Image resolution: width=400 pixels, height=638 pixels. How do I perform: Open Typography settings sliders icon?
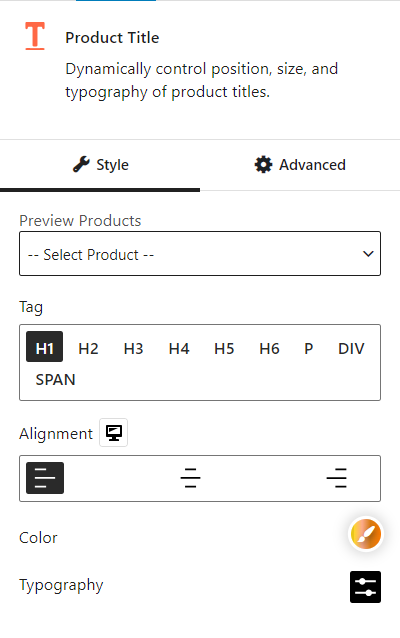[x=365, y=587]
